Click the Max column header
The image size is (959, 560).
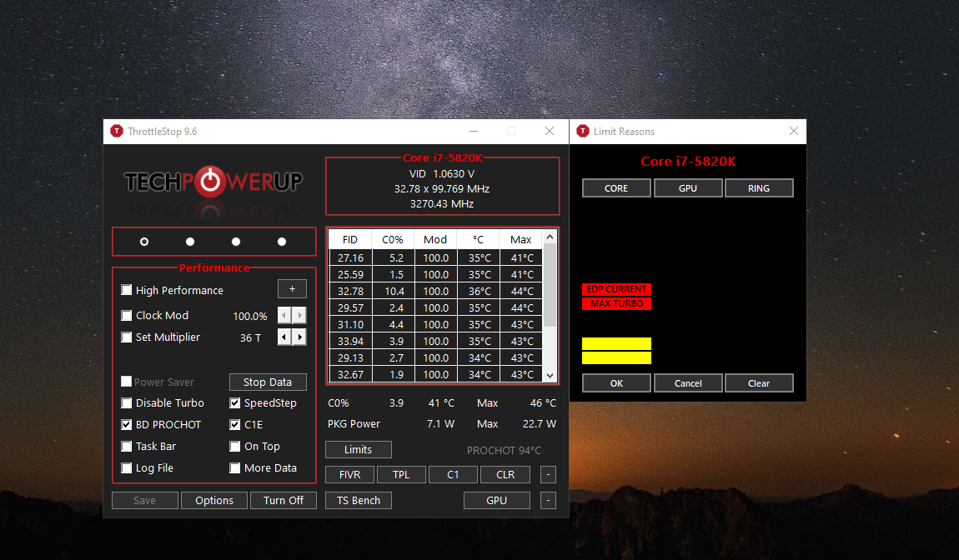(x=521, y=240)
